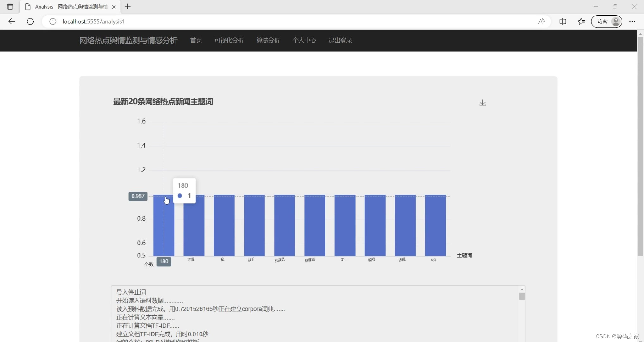
Task: Open tab actions menu icon
Action: tap(10, 7)
